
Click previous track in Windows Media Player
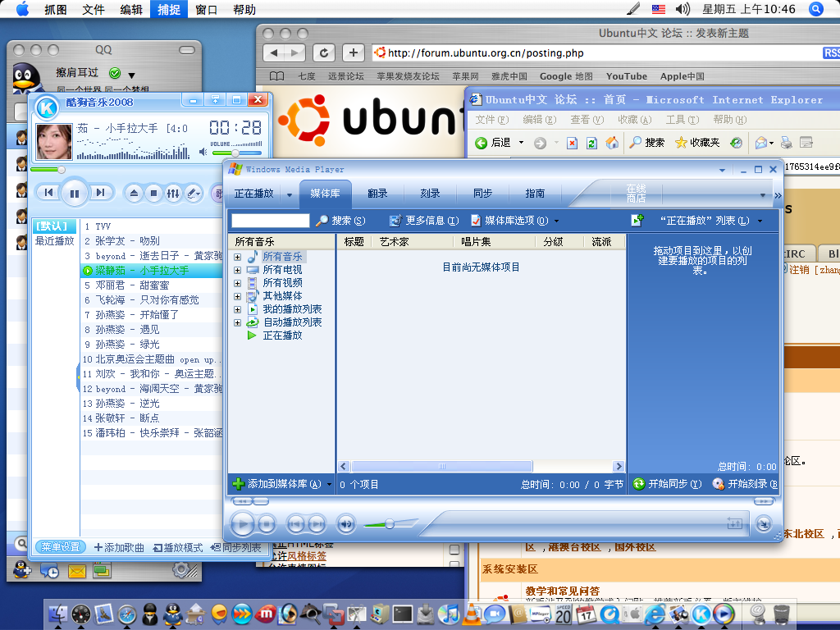pos(295,523)
